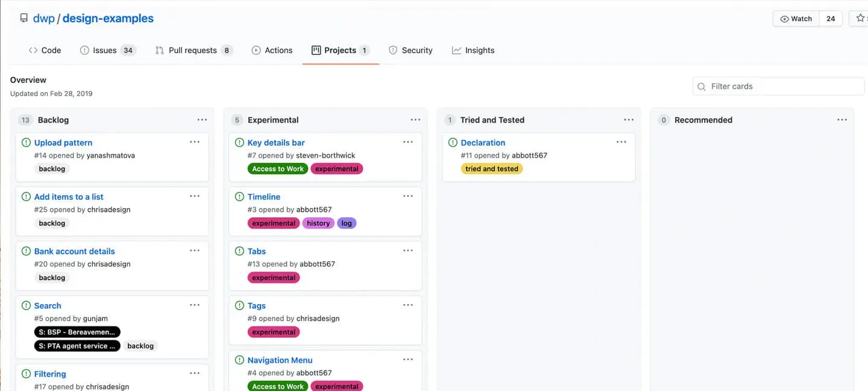The height and width of the screenshot is (391, 868).
Task: Click the open issue icon on Declaration card
Action: click(x=453, y=142)
